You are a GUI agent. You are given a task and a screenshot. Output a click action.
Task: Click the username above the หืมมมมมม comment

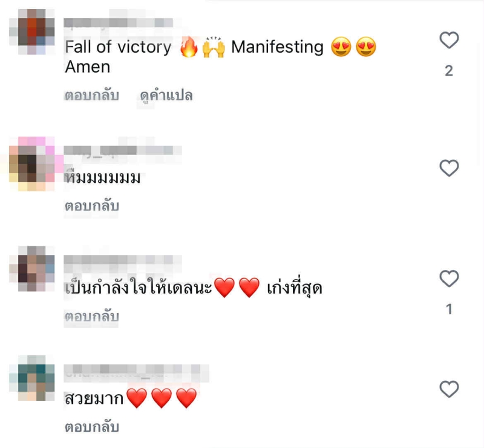123,151
